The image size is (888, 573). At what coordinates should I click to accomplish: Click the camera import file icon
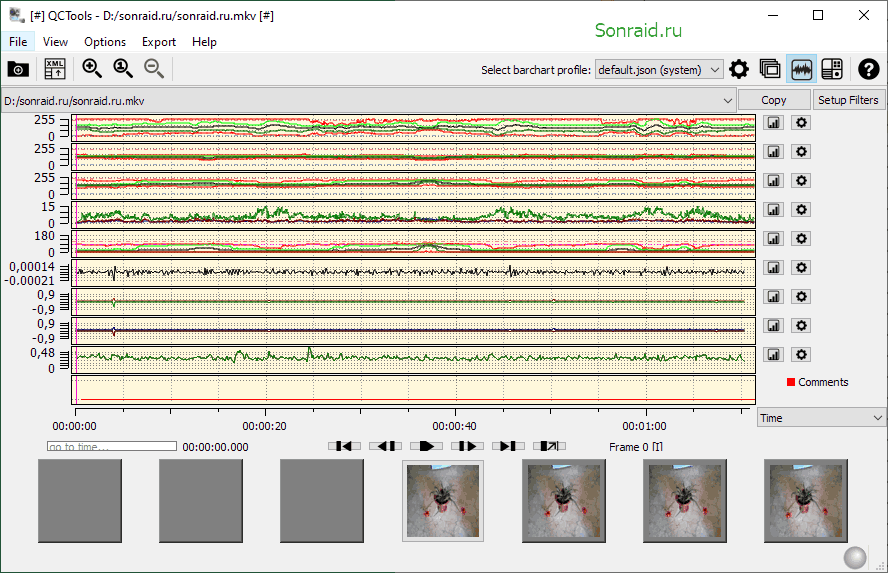[18, 69]
